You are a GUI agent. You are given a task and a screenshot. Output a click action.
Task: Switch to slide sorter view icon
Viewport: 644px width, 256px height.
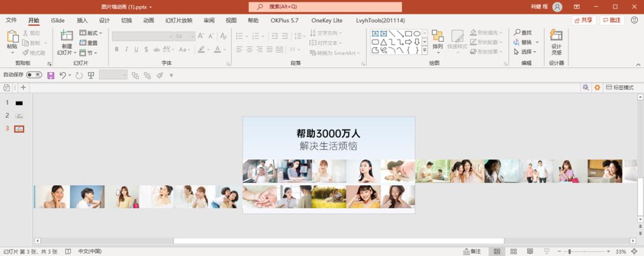[x=513, y=251]
